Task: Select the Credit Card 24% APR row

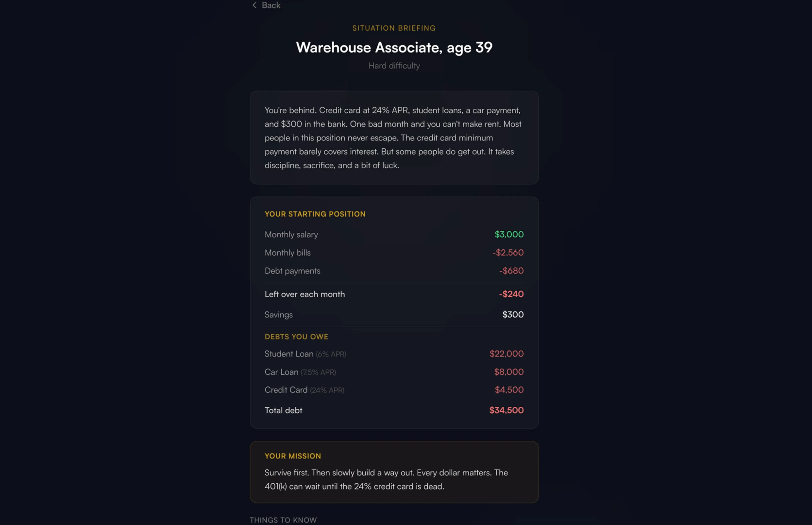Action: 394,390
